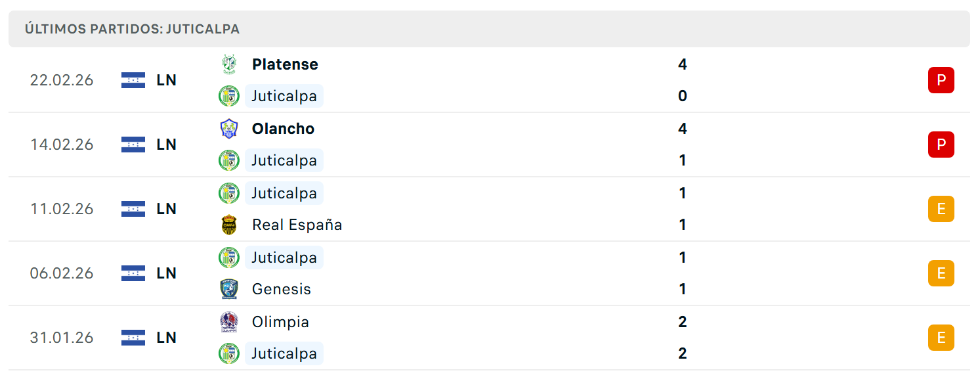Click orange E badge for Olimpia match
Image resolution: width=980 pixels, height=381 pixels.
click(x=941, y=338)
